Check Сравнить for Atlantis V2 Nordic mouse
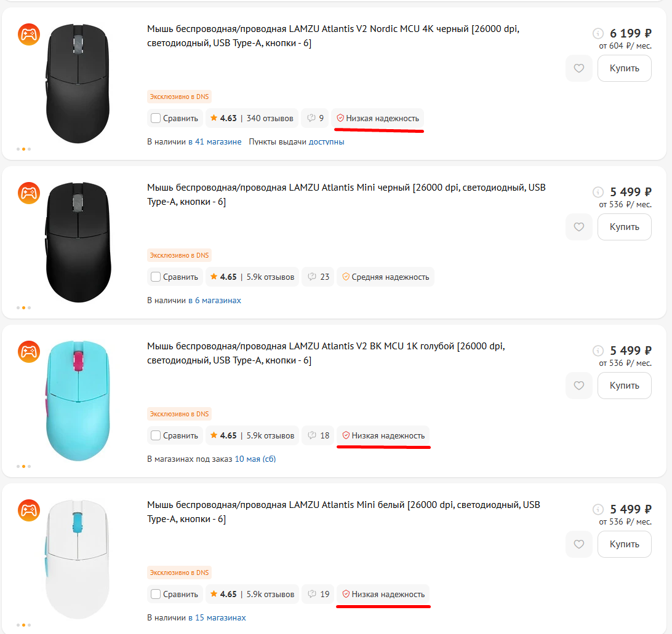The image size is (672, 634). tap(156, 118)
